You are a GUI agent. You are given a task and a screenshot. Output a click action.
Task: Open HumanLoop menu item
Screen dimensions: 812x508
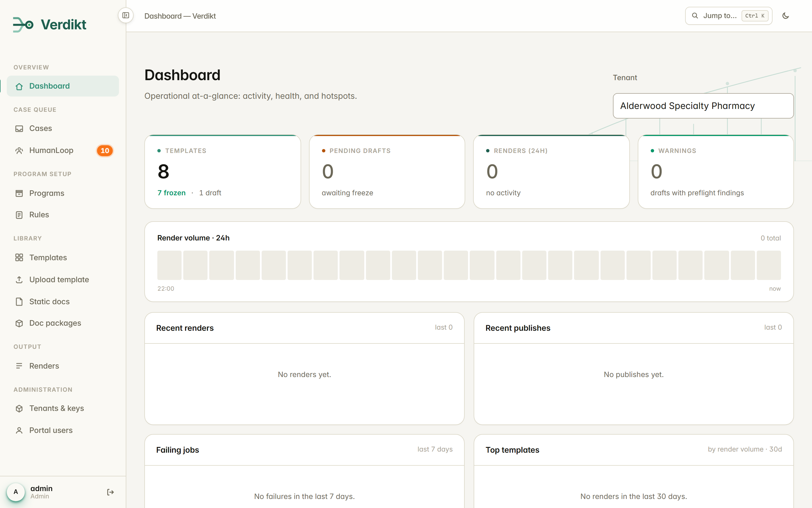point(63,150)
